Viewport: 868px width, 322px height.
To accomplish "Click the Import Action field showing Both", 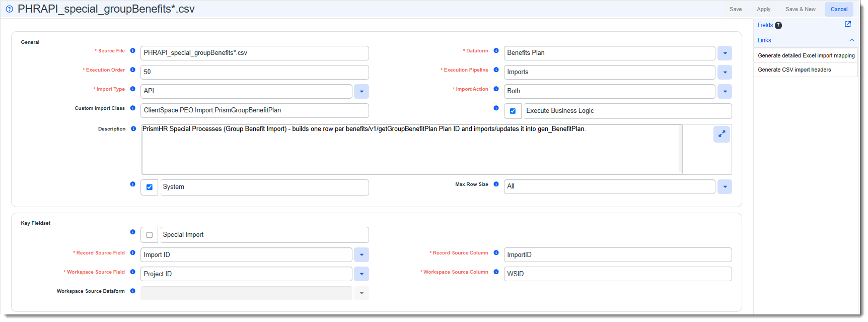I will (610, 91).
